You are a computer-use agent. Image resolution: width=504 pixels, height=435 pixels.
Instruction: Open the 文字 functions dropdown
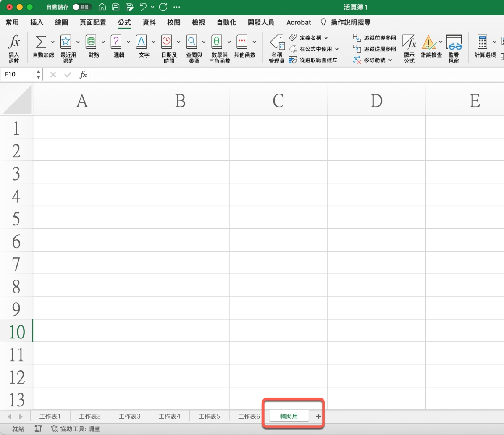[x=154, y=42]
